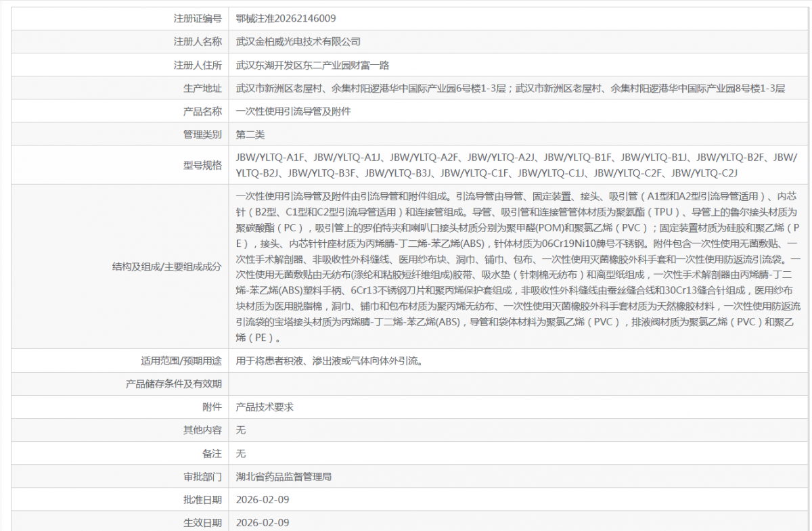Select the 生效日期 label

coord(202,522)
